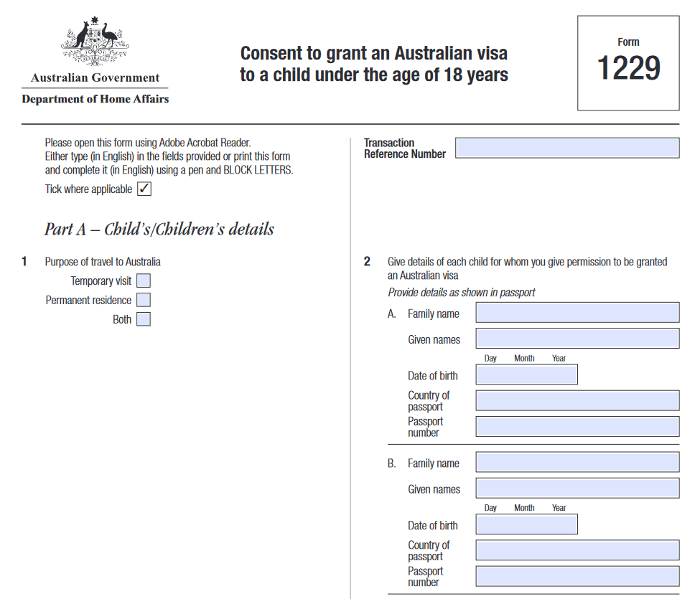Click child A Date of birth field
The width and height of the screenshot is (700, 599).
pyautogui.click(x=527, y=374)
